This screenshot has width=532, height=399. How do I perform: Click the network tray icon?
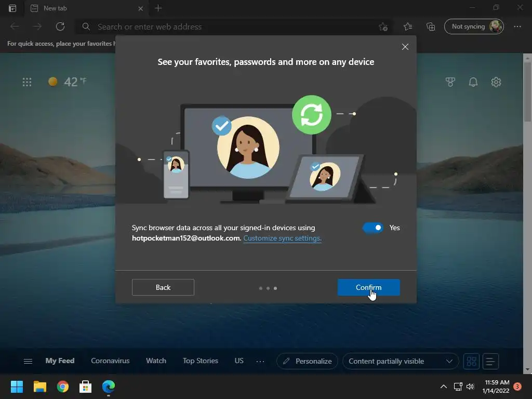(458, 387)
